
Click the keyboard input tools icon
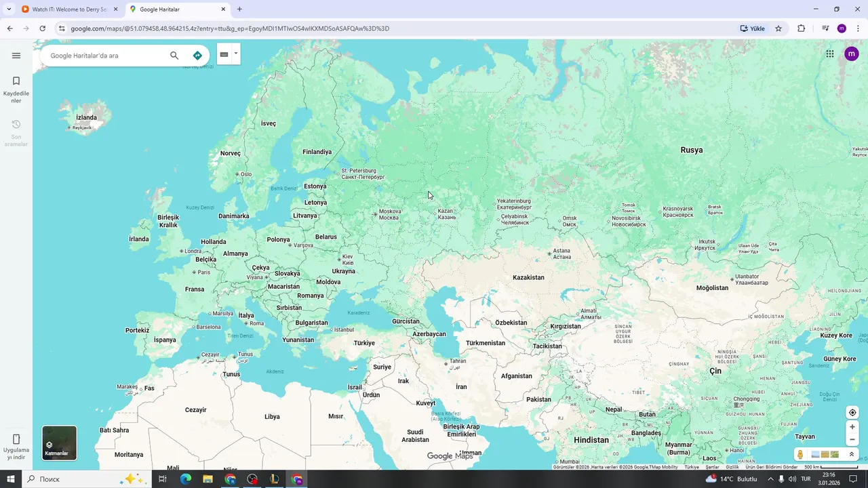(x=224, y=54)
